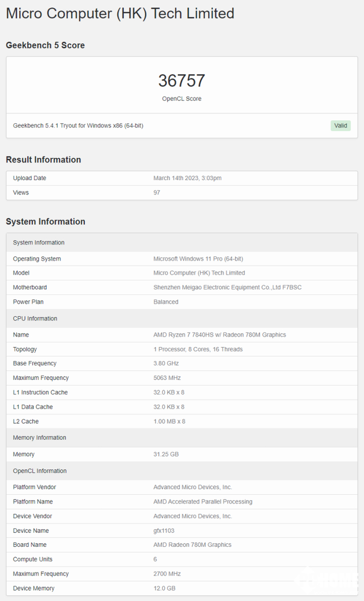Image resolution: width=364 pixels, height=601 pixels.
Task: Select the Geekbench 5.4.1 Tryout version text
Action: [x=78, y=125]
